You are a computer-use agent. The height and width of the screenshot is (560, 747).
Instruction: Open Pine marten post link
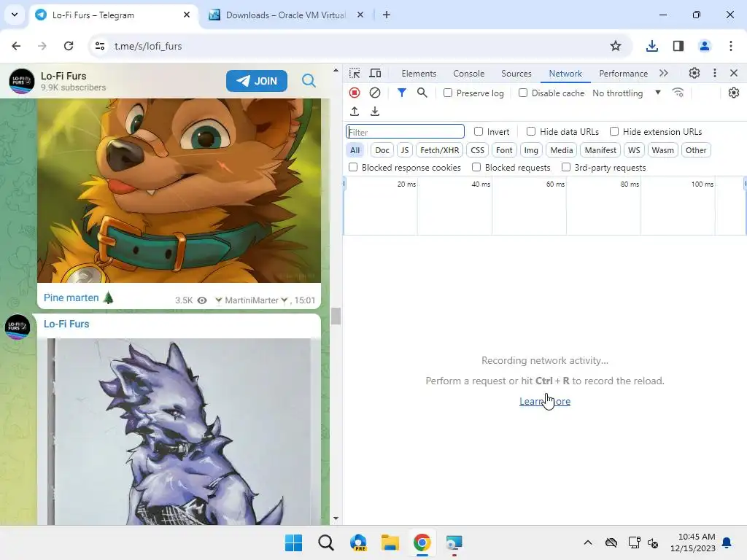71,297
